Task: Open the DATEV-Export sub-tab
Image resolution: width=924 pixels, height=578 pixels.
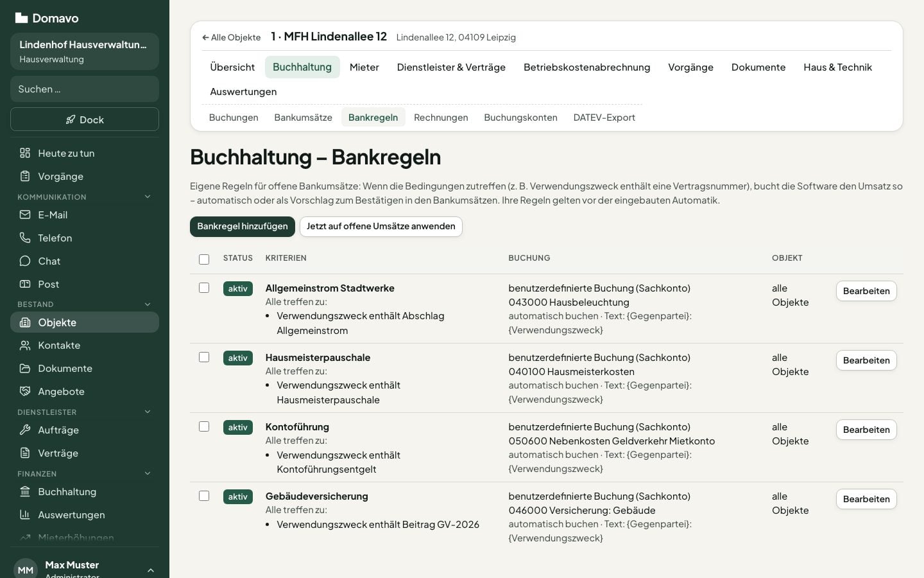Action: [x=604, y=118]
